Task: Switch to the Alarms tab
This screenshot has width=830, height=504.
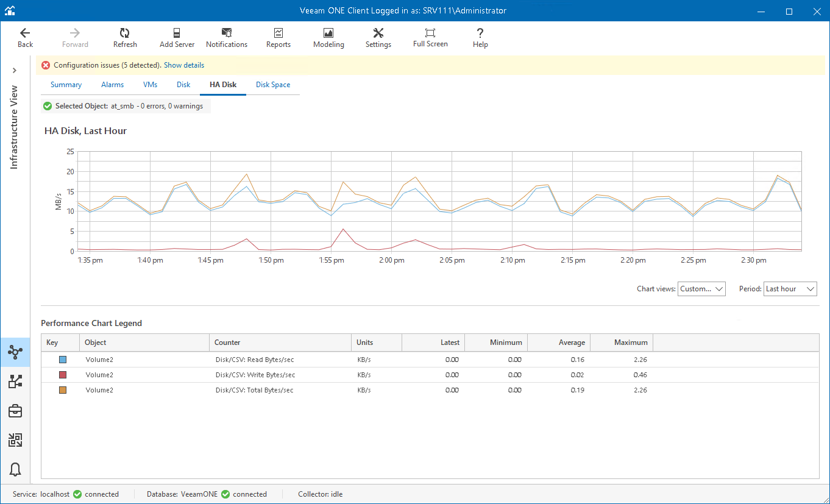Action: tap(112, 85)
